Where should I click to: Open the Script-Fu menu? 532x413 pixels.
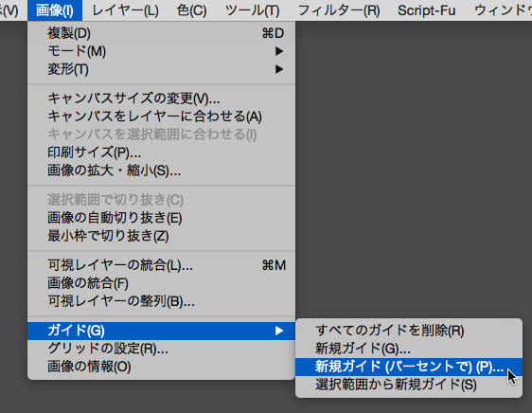(x=427, y=10)
